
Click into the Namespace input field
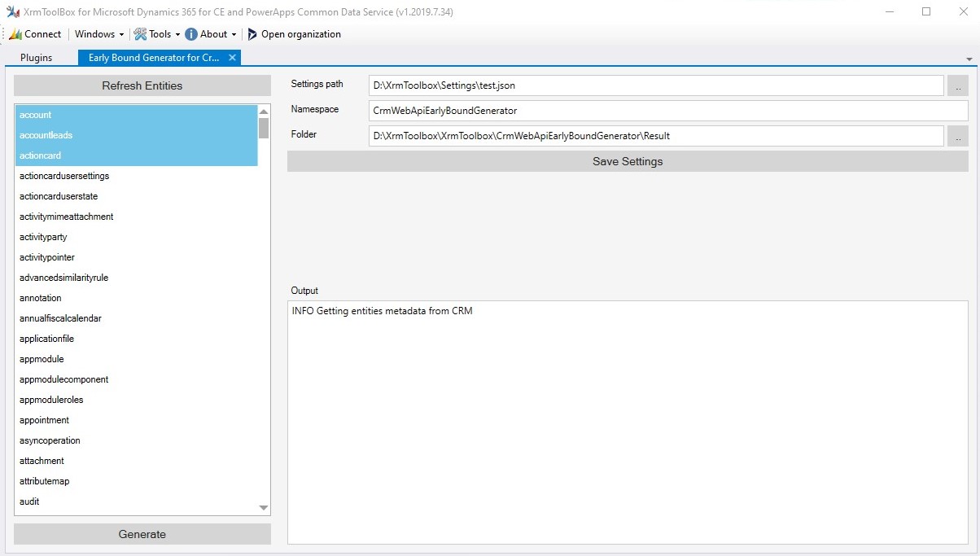click(x=668, y=111)
